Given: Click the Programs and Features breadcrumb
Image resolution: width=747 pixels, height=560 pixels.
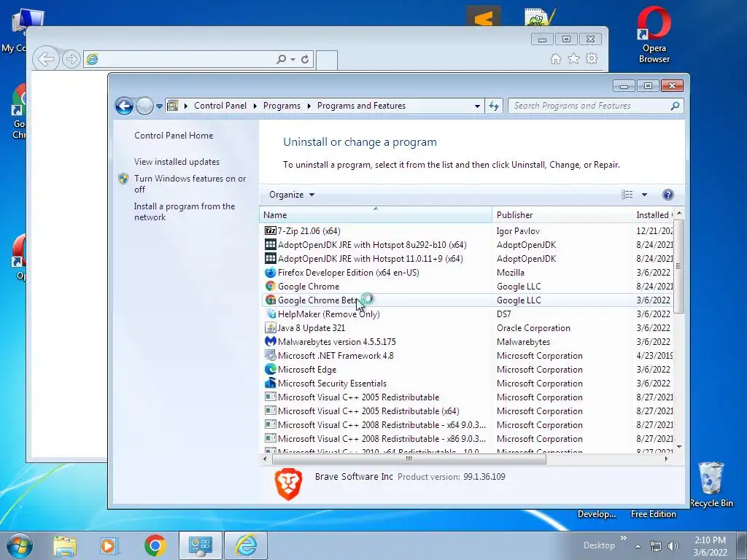Looking at the screenshot, I should (x=361, y=106).
